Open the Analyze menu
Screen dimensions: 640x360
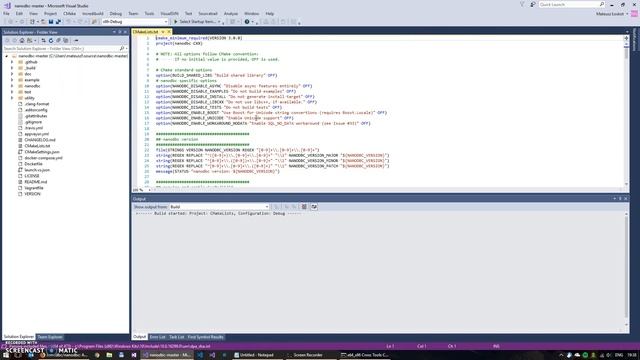(231, 13)
